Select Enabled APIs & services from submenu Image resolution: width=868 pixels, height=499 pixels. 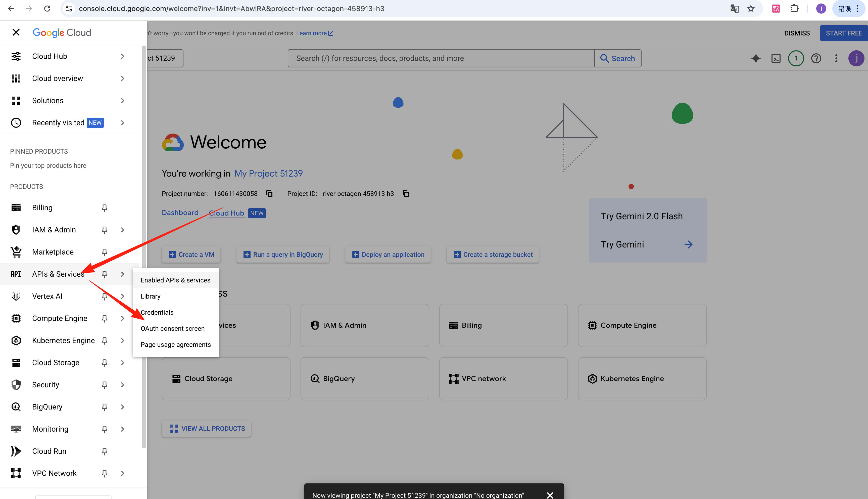point(176,280)
